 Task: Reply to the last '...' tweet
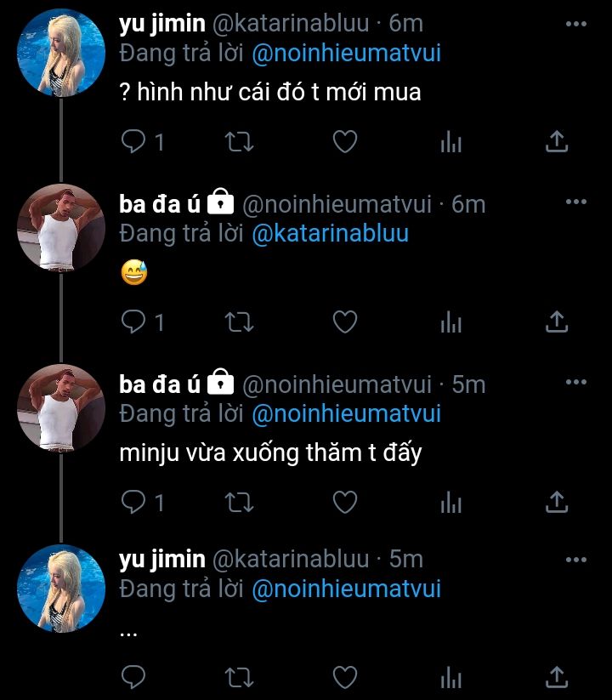[134, 676]
